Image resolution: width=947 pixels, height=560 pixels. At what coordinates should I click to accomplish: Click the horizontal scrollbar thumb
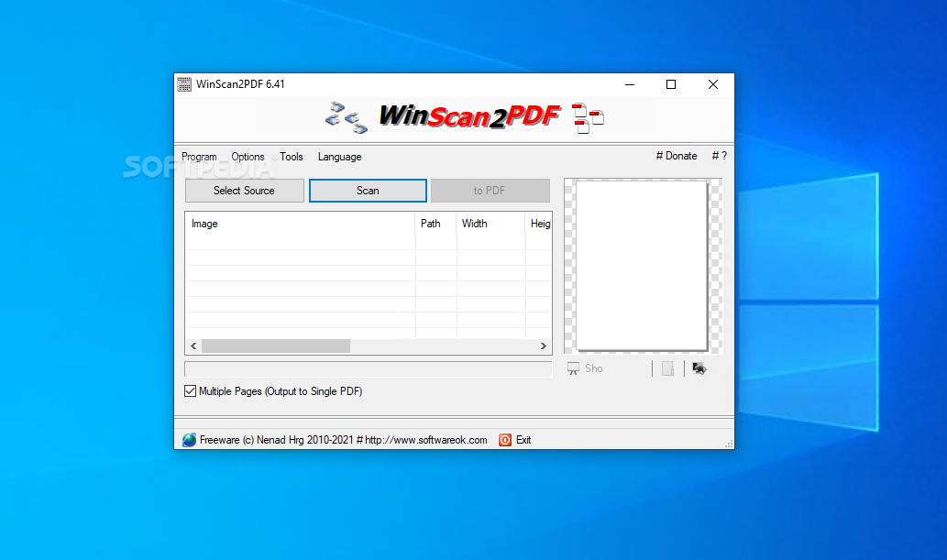[x=276, y=346]
